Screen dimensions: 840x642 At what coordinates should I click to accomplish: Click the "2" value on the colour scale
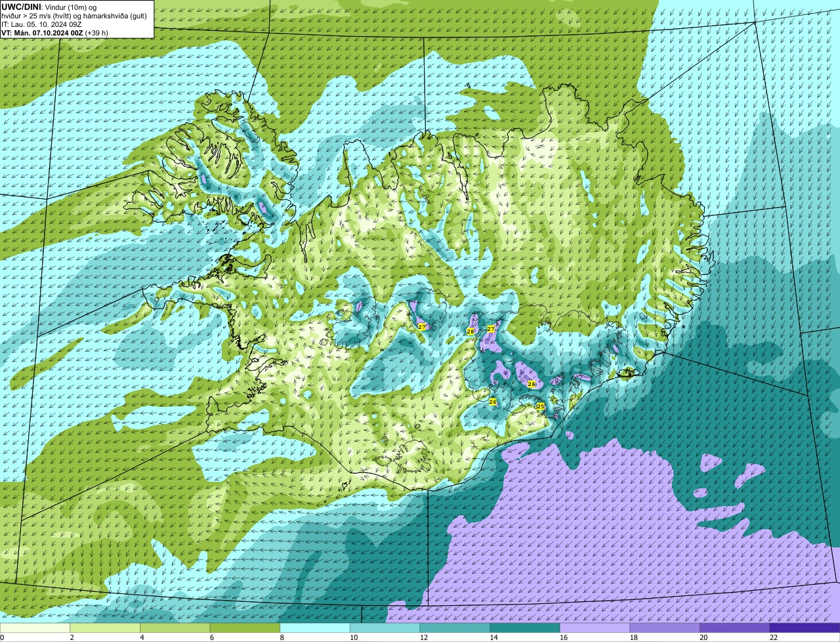coord(72,637)
